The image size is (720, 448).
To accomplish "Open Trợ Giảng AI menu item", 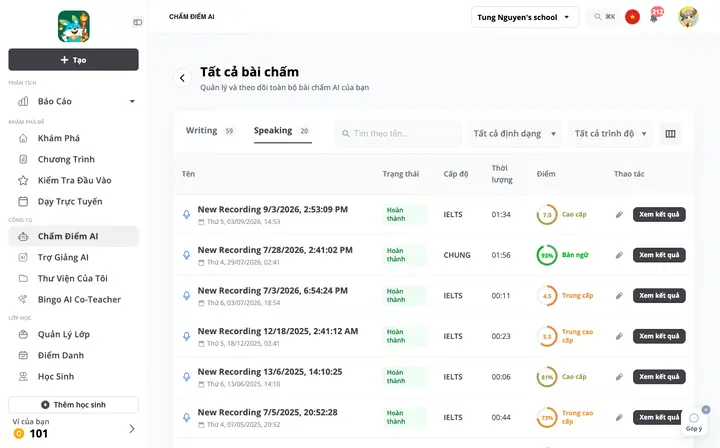I will tap(73, 258).
